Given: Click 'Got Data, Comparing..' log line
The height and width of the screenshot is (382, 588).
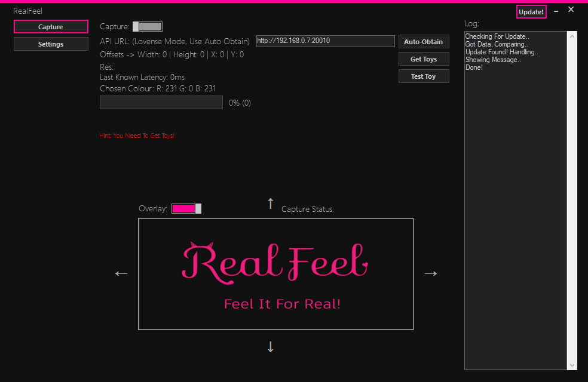Looking at the screenshot, I should tap(497, 44).
